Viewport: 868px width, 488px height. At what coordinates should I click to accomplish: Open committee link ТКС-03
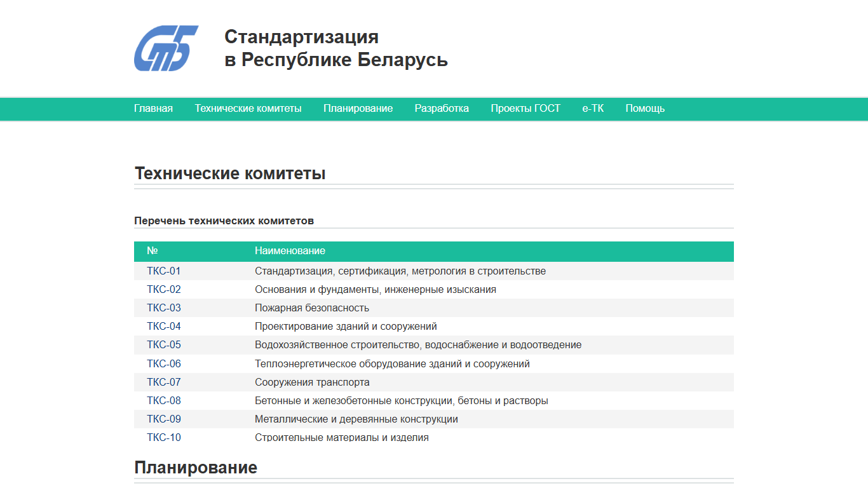[164, 308]
